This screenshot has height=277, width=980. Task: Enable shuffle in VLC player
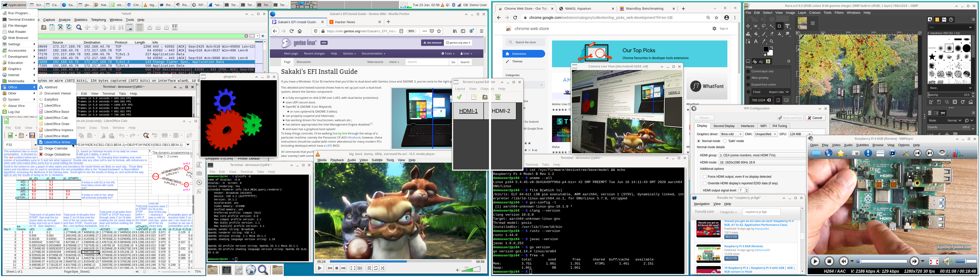383,268
